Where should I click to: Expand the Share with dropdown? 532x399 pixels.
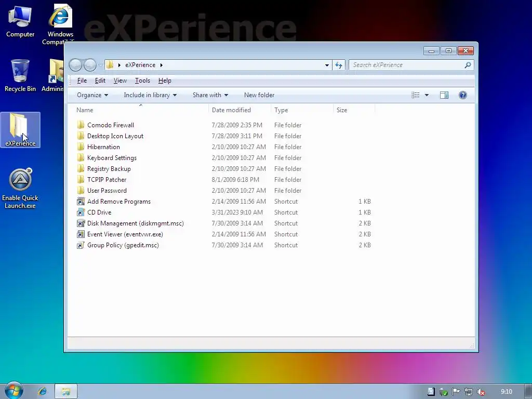click(210, 95)
